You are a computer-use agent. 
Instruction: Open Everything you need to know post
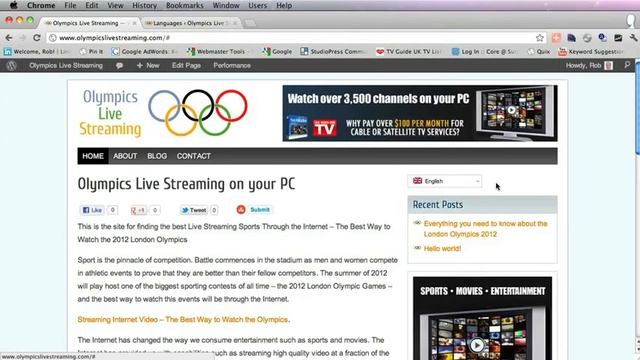[x=485, y=229]
